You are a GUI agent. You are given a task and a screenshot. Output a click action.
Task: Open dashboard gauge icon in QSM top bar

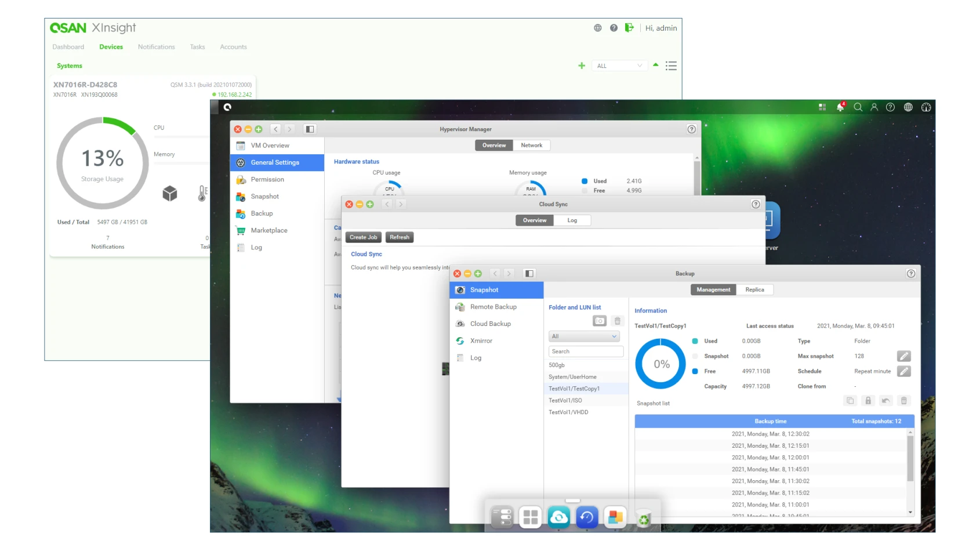926,107
